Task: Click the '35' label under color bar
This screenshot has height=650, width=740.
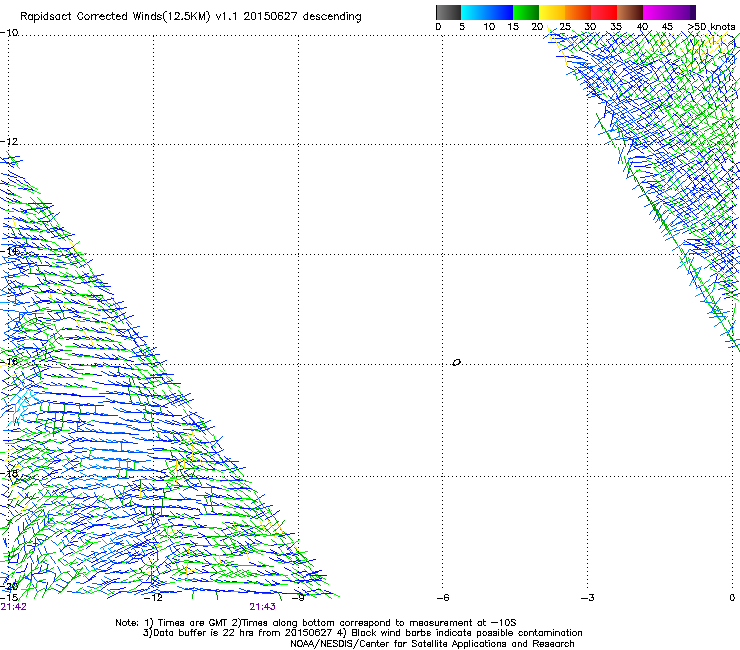Action: (x=616, y=26)
